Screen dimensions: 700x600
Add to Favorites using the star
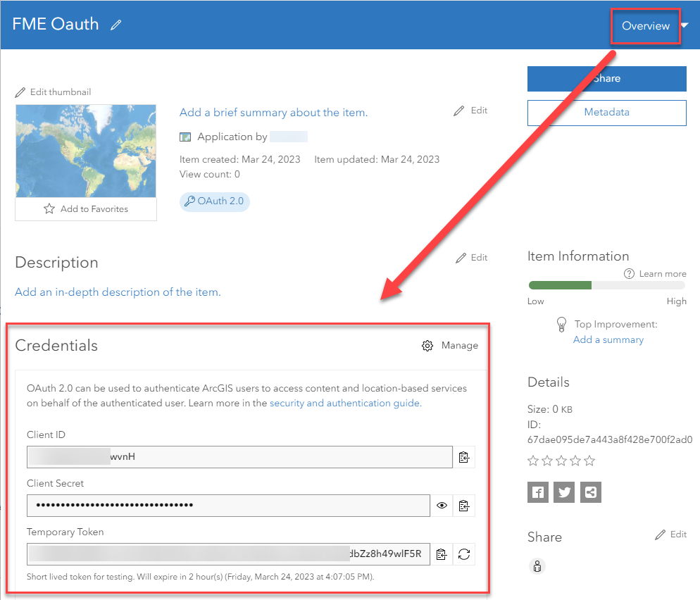(49, 209)
